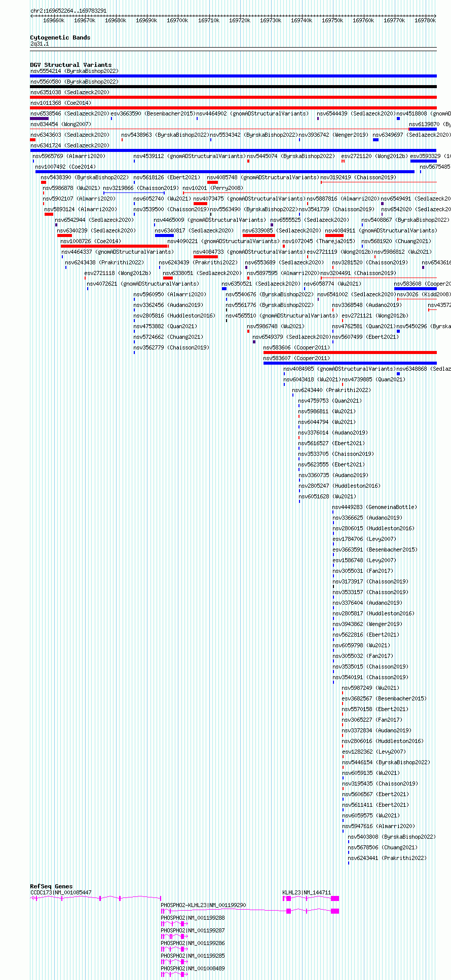This screenshot has width=451, height=980.
Task: Select gene PHOSPHO2-KLHL23|NM_001199290 label
Action: 203,905
